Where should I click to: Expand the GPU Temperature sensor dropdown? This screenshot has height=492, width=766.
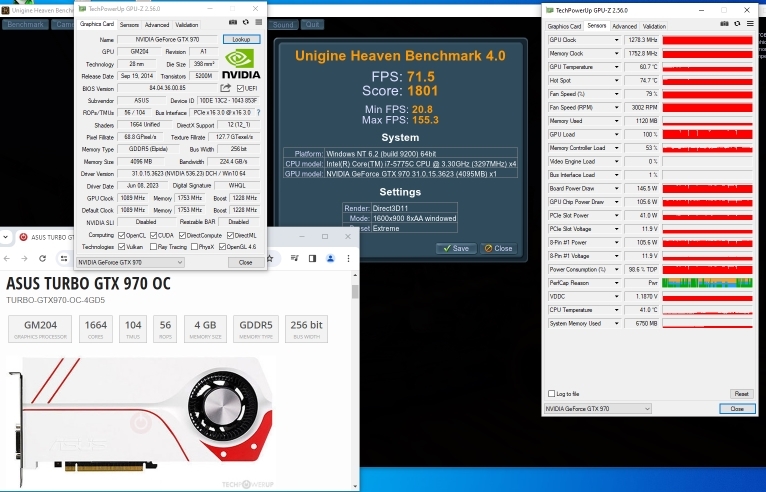click(x=617, y=67)
